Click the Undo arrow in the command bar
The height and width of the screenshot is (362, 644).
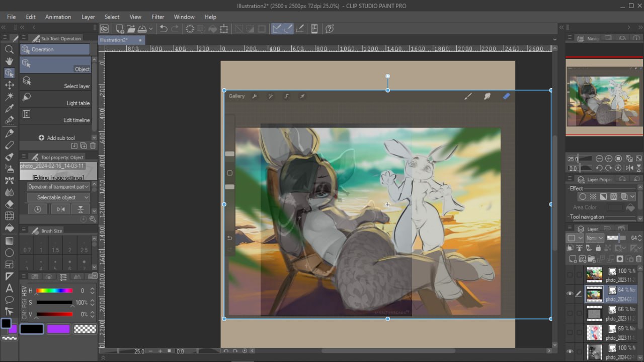(x=164, y=29)
